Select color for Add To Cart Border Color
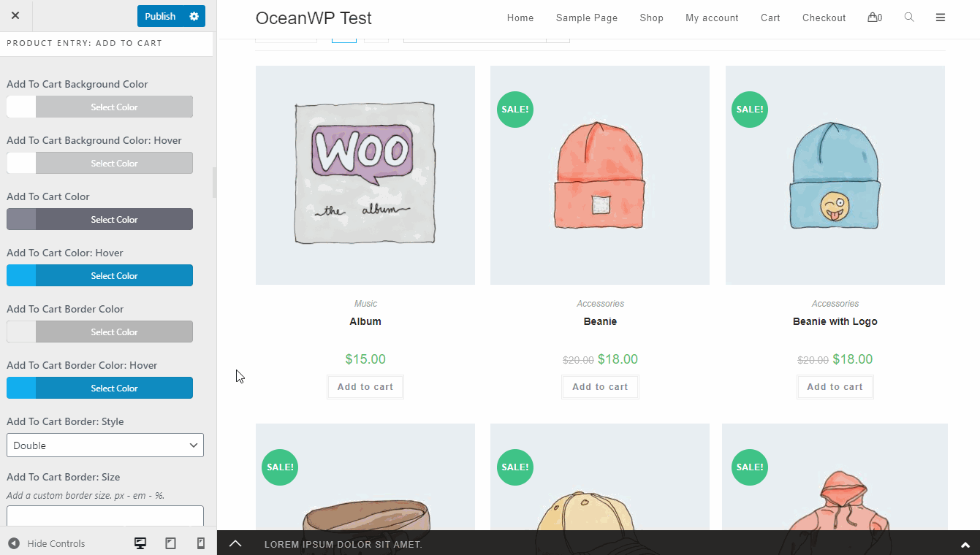This screenshot has width=980, height=555. click(x=99, y=332)
